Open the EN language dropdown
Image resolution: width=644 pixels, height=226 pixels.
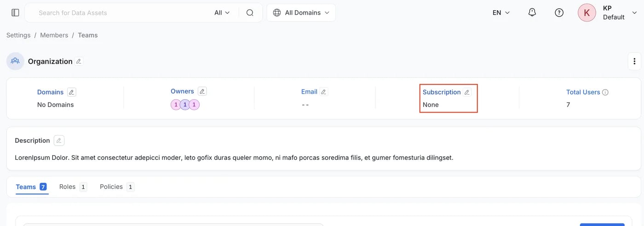click(501, 13)
